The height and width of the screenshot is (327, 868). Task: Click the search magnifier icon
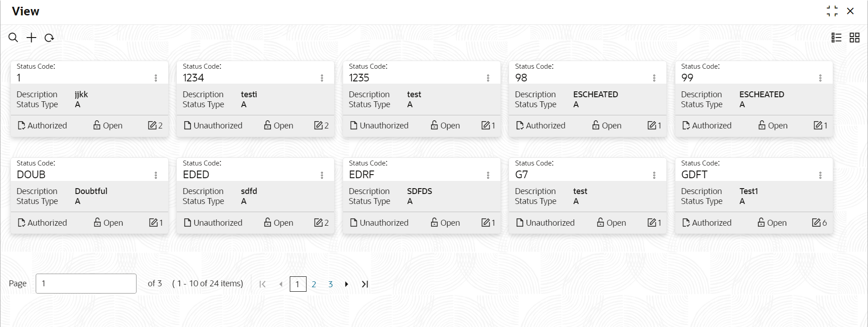14,38
